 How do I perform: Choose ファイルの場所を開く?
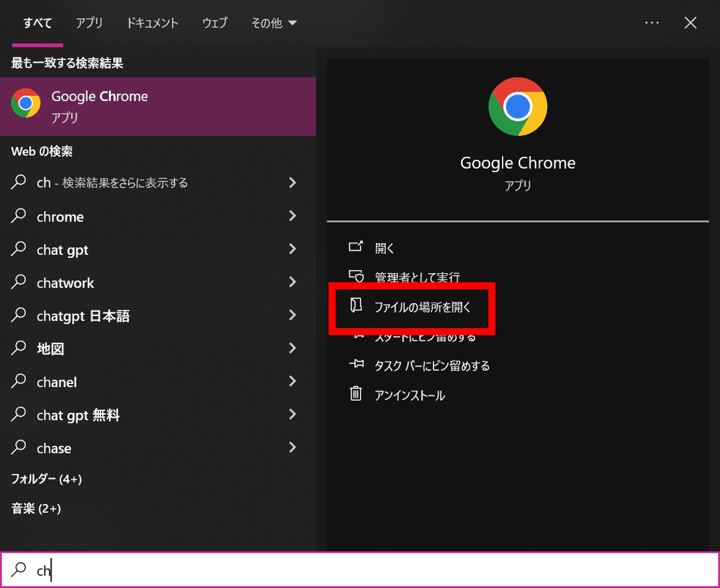click(423, 307)
